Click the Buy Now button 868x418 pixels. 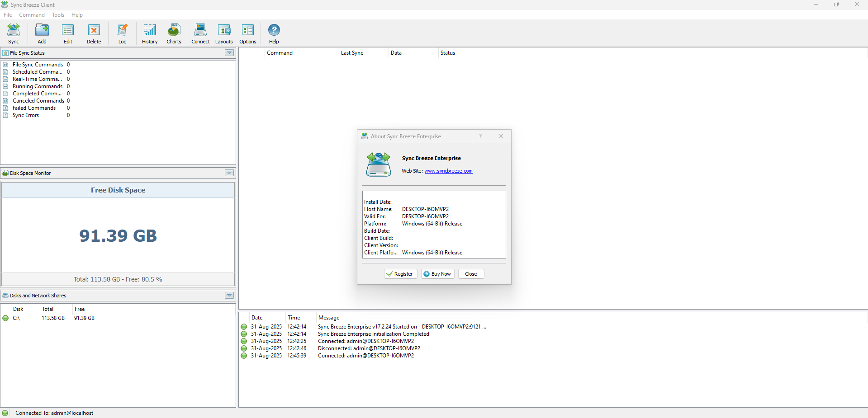coord(438,274)
